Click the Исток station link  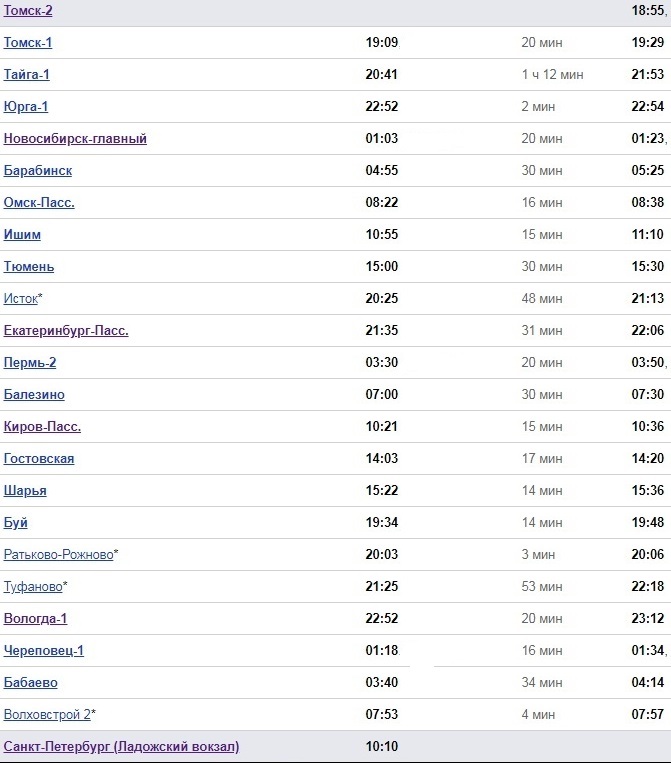21,299
